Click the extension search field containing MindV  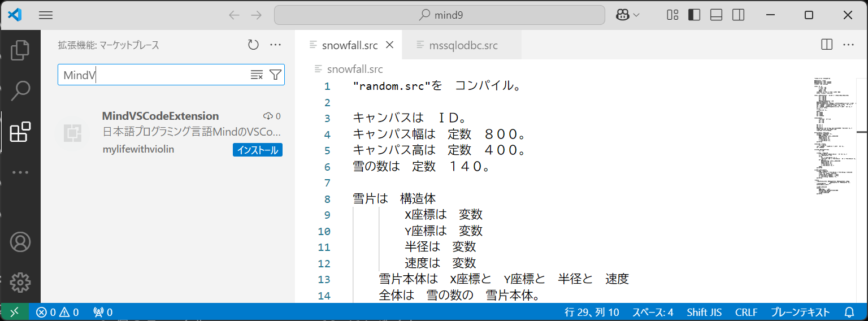click(153, 75)
